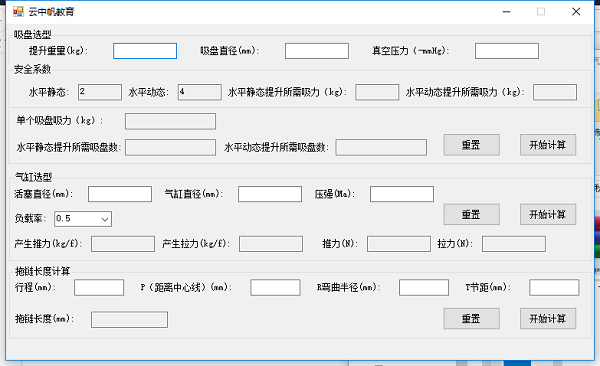Click the 吸盘选型 group label

tap(33, 34)
